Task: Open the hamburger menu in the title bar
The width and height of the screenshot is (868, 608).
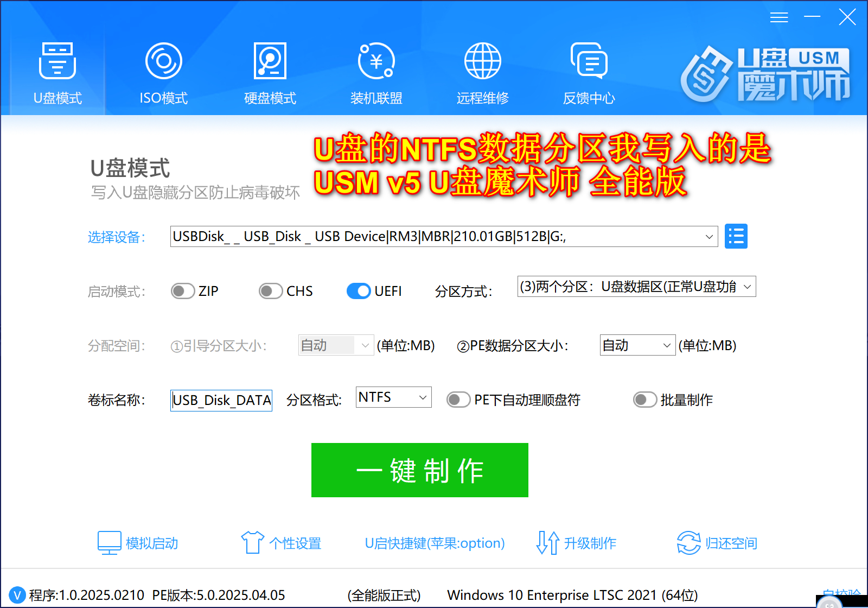Action: point(779,17)
